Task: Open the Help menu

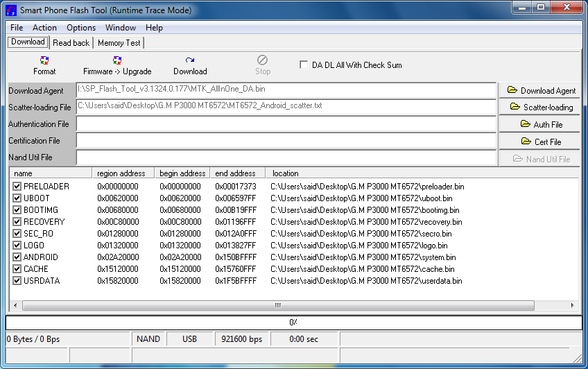Action: click(154, 28)
